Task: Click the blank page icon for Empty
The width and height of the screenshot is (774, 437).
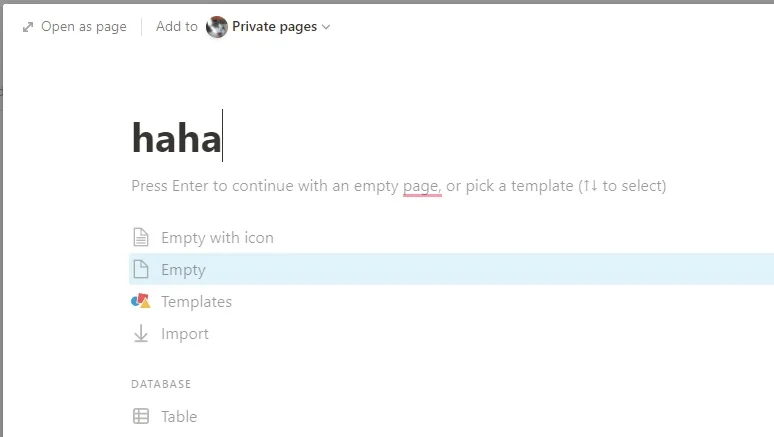Action: coord(141,269)
